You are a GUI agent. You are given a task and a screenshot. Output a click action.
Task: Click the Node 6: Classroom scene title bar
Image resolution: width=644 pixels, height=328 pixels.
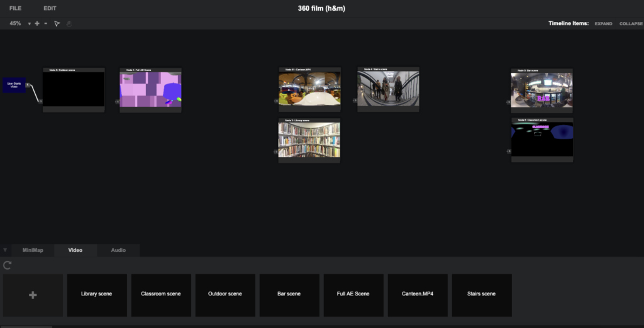pos(542,120)
